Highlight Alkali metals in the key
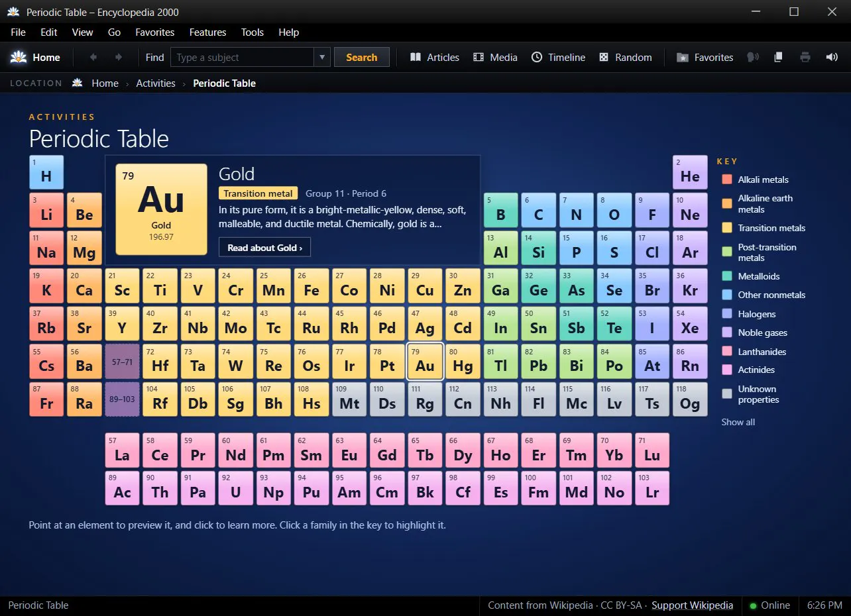 pyautogui.click(x=756, y=180)
